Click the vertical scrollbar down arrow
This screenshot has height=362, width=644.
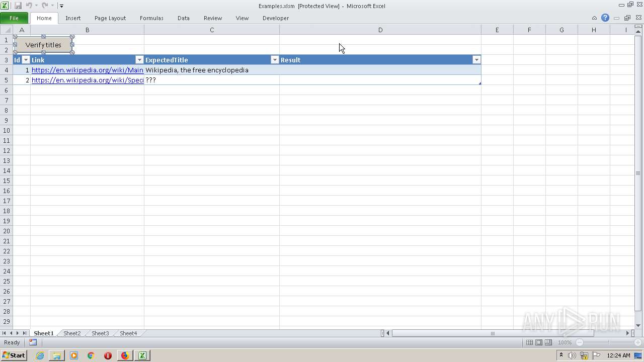coord(638,326)
